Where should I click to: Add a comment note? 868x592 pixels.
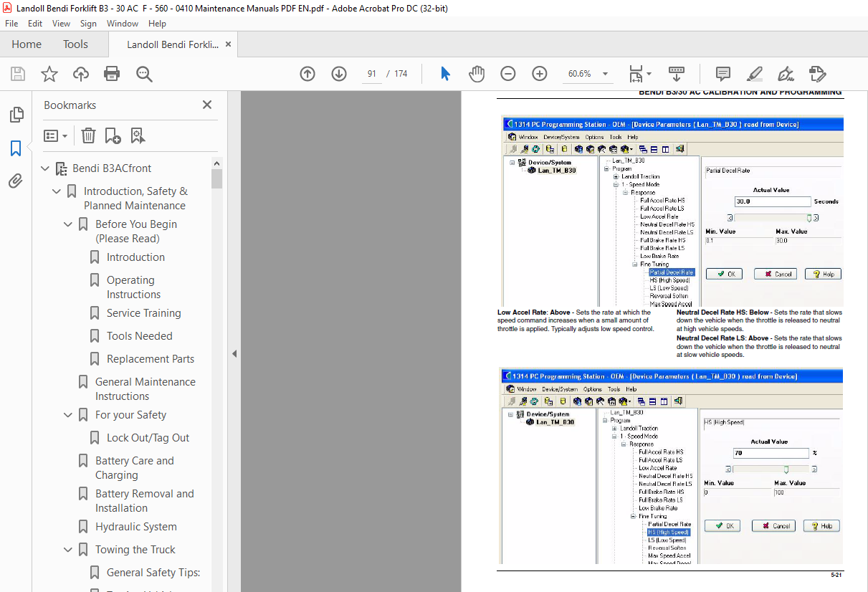point(723,74)
